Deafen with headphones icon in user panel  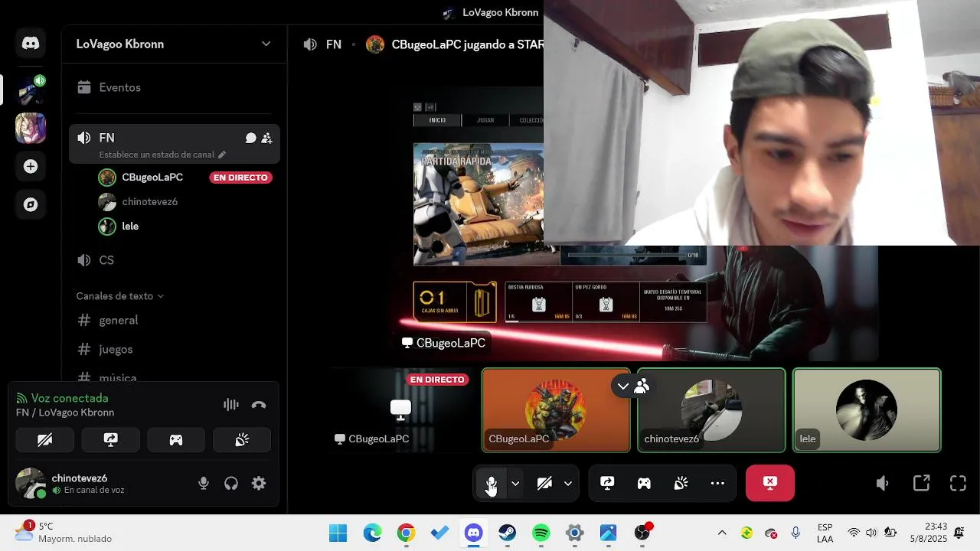tap(231, 483)
